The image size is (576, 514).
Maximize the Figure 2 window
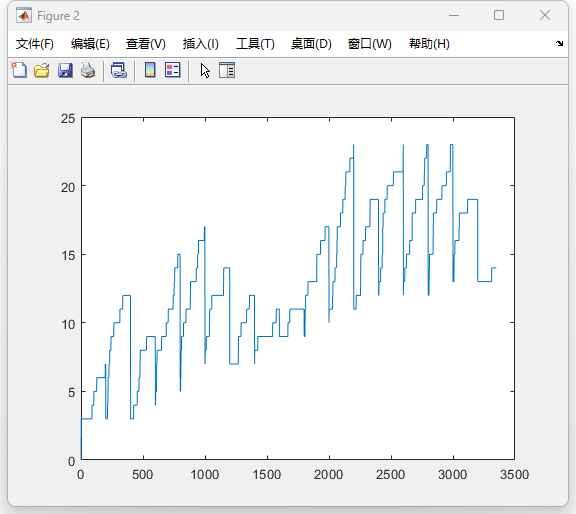499,15
